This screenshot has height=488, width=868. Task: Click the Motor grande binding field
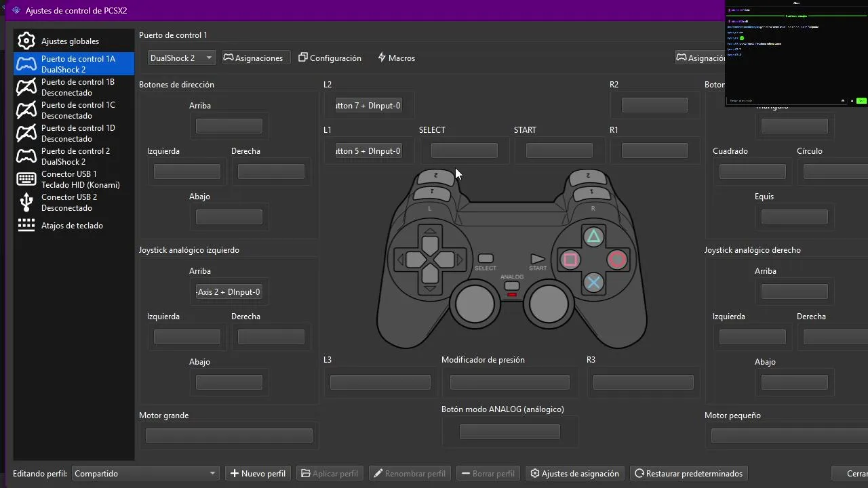coord(229,436)
